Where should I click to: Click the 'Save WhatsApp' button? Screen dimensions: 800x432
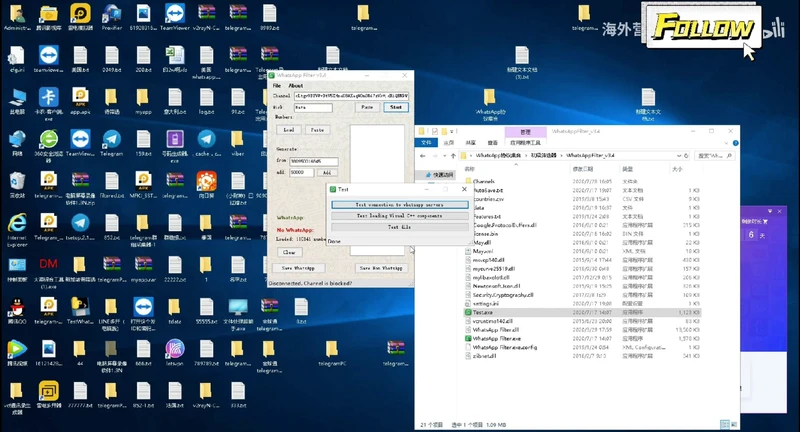click(x=298, y=268)
